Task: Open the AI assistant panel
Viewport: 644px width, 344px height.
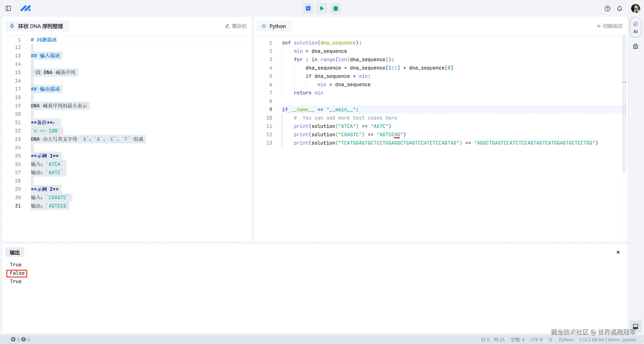Action: click(x=635, y=27)
